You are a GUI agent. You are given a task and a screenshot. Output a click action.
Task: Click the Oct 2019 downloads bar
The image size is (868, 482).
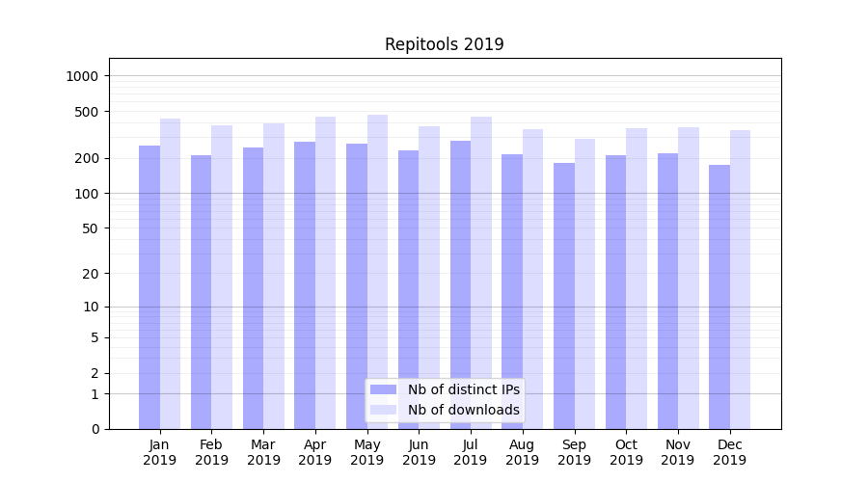click(637, 279)
